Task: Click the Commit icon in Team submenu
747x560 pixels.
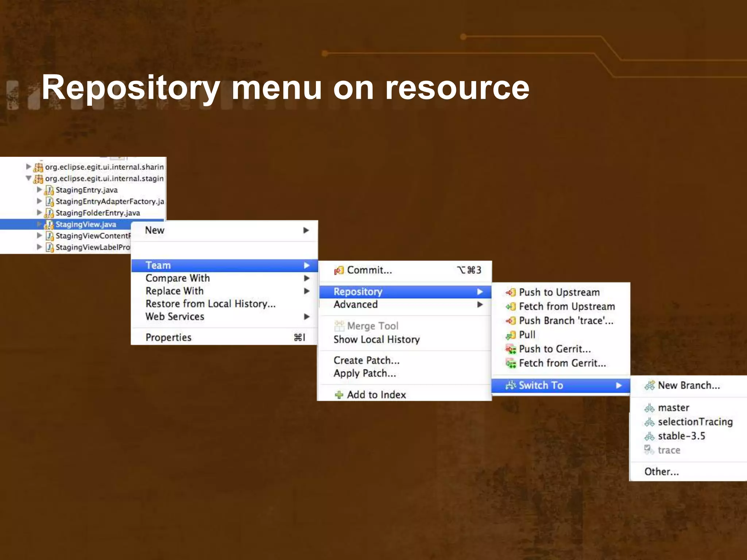Action: 339,270
